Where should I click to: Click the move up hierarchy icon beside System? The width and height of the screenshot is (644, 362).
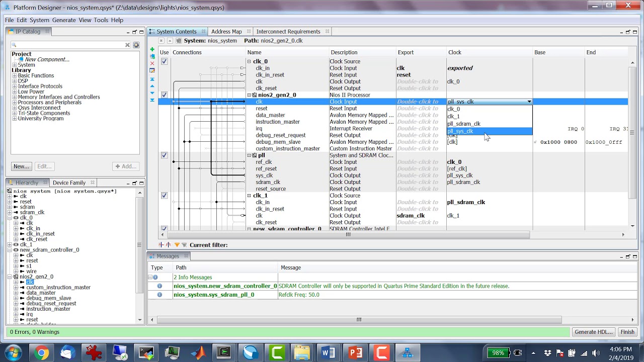point(170,41)
